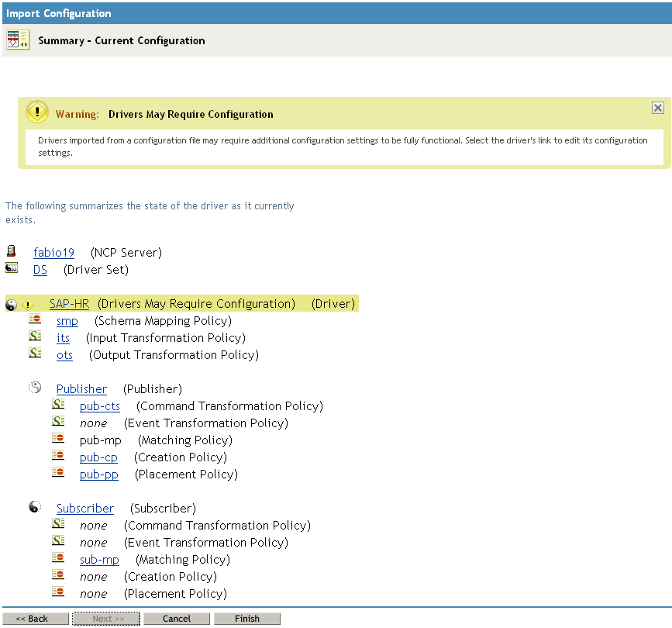Click the Driver Set icon beside DS
This screenshot has width=672, height=628.
click(x=11, y=268)
